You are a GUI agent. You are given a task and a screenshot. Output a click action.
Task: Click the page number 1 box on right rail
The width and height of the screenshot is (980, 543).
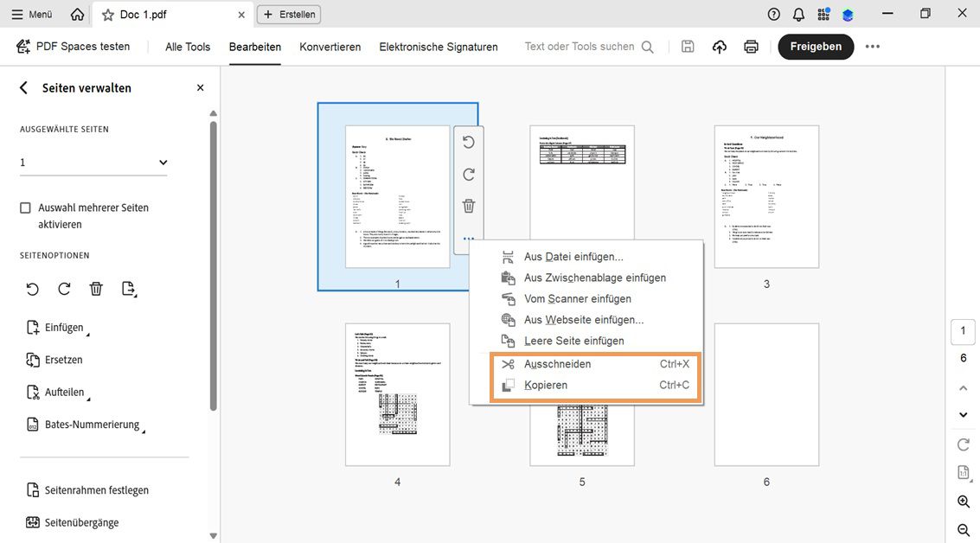coord(963,331)
